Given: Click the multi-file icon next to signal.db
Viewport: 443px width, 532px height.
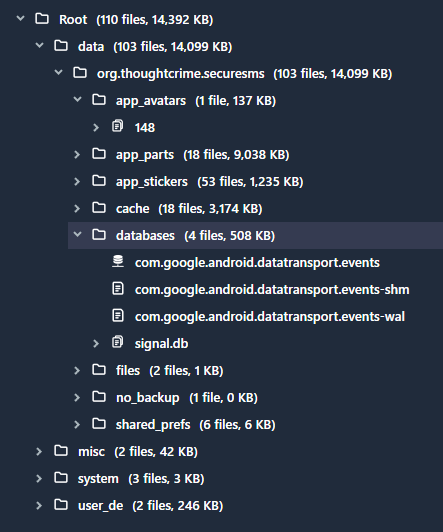Looking at the screenshot, I should (x=118, y=343).
